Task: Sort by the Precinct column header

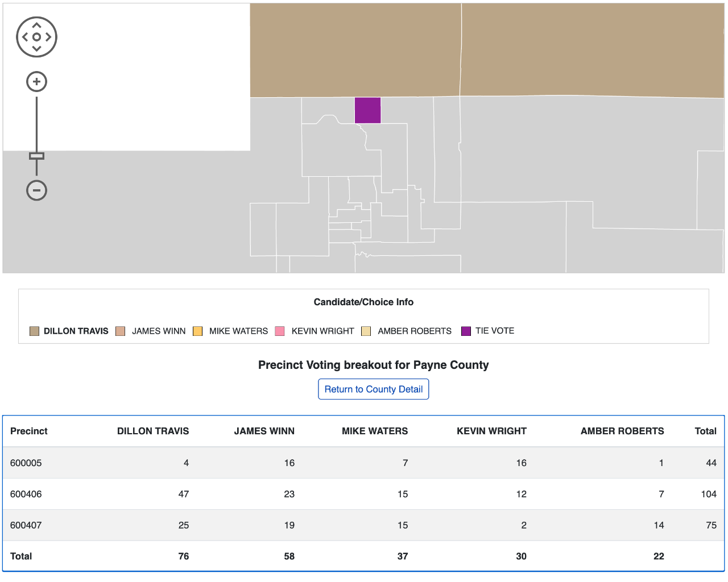Action: point(29,431)
